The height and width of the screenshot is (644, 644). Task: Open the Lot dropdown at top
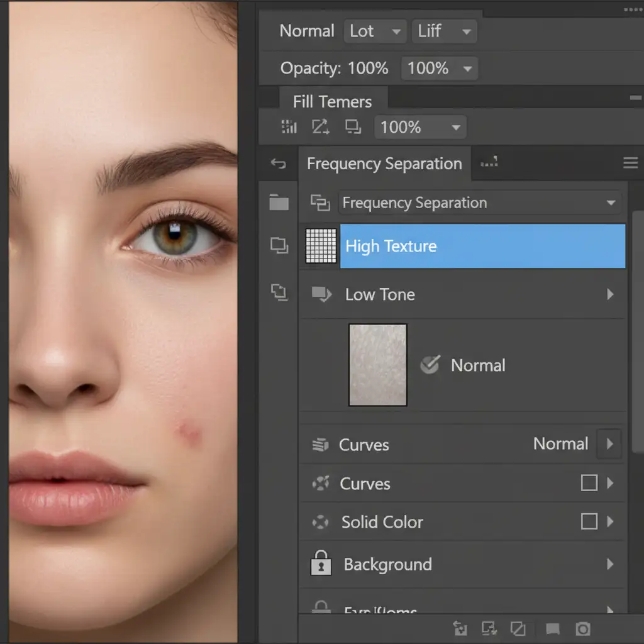(375, 31)
